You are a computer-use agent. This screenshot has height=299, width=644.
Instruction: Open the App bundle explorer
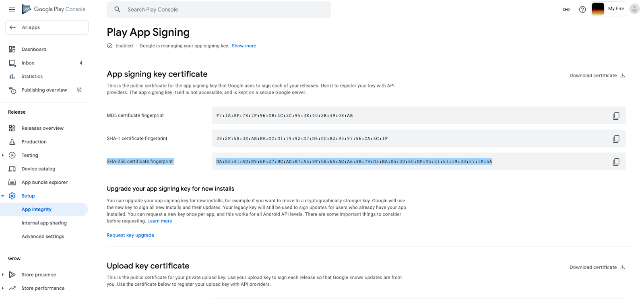coord(45,182)
